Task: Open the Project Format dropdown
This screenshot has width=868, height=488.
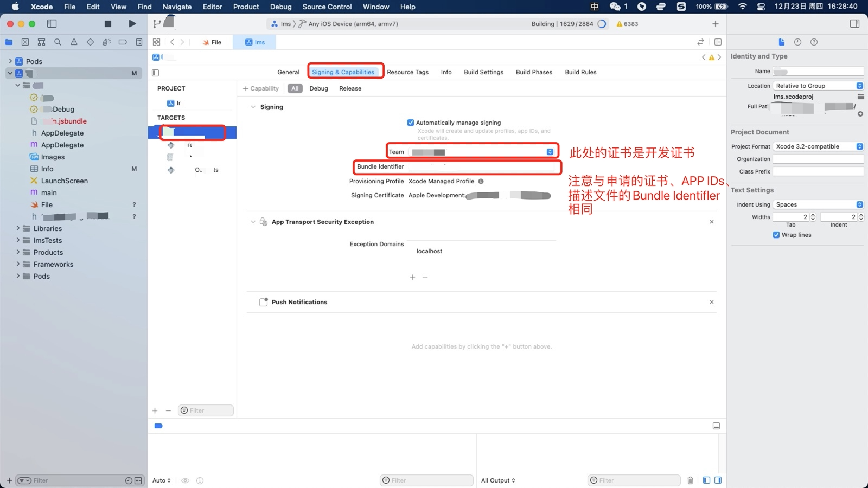Action: click(x=818, y=146)
